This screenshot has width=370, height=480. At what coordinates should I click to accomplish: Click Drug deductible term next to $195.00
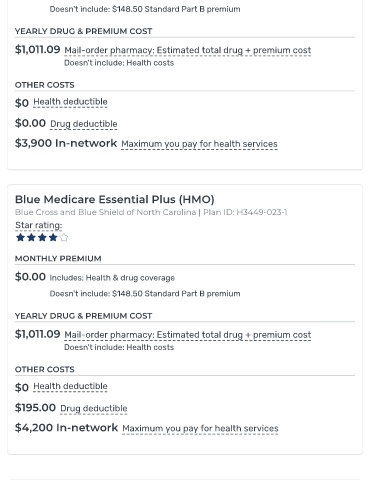click(94, 408)
